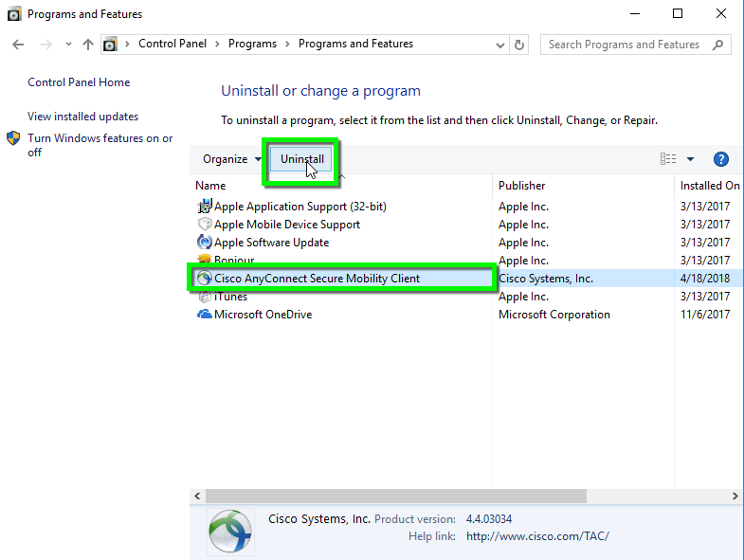Click Apple Application Support icon
This screenshot has height=560, width=744.
(205, 206)
